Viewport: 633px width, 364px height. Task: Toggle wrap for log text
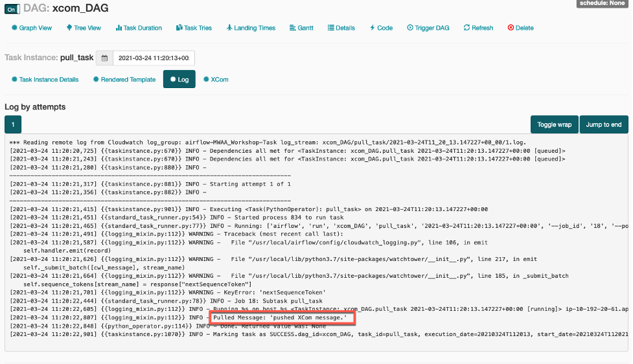tap(554, 124)
